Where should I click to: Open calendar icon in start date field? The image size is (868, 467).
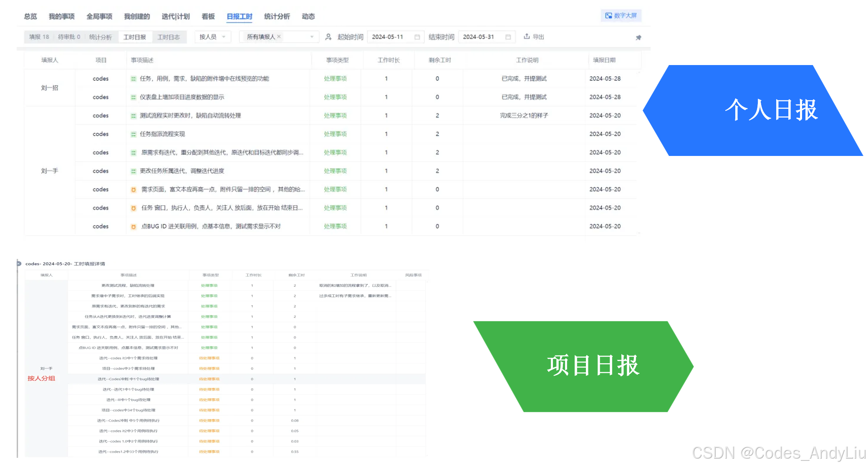pyautogui.click(x=417, y=37)
